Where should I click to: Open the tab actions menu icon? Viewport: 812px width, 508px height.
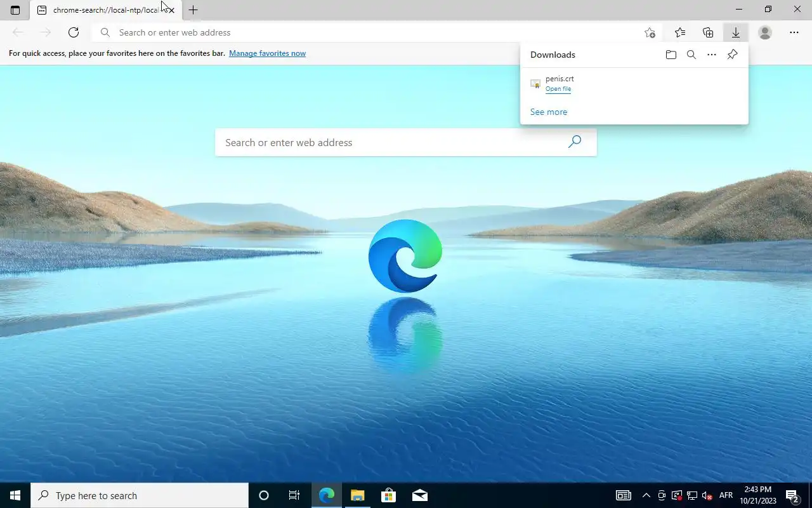pyautogui.click(x=15, y=10)
